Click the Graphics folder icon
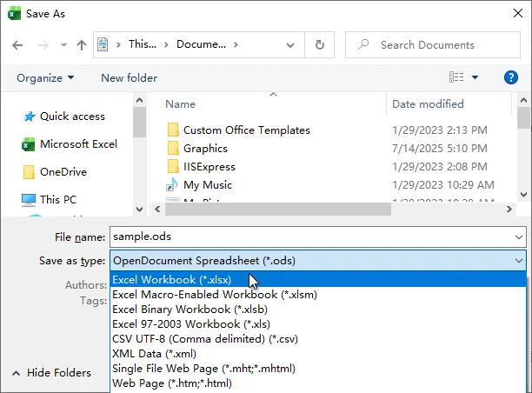Viewport: 532px width, 393px height. point(173,149)
